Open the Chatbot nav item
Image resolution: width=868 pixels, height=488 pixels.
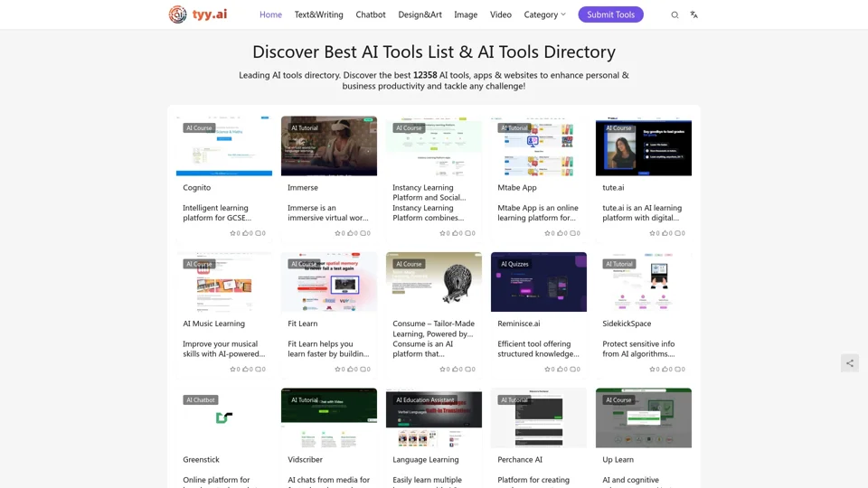[371, 15]
